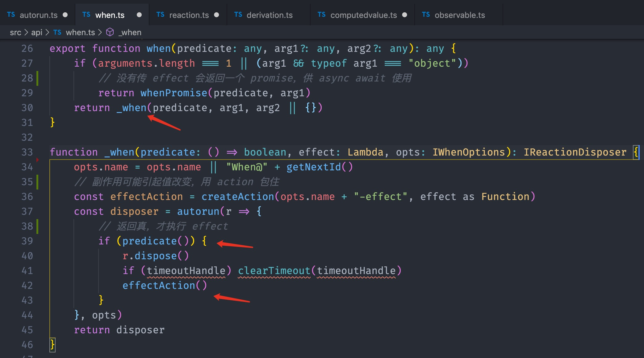The image size is (644, 358).
Task: Click the TS icon on computedvalue.ts tab
Action: click(x=321, y=15)
